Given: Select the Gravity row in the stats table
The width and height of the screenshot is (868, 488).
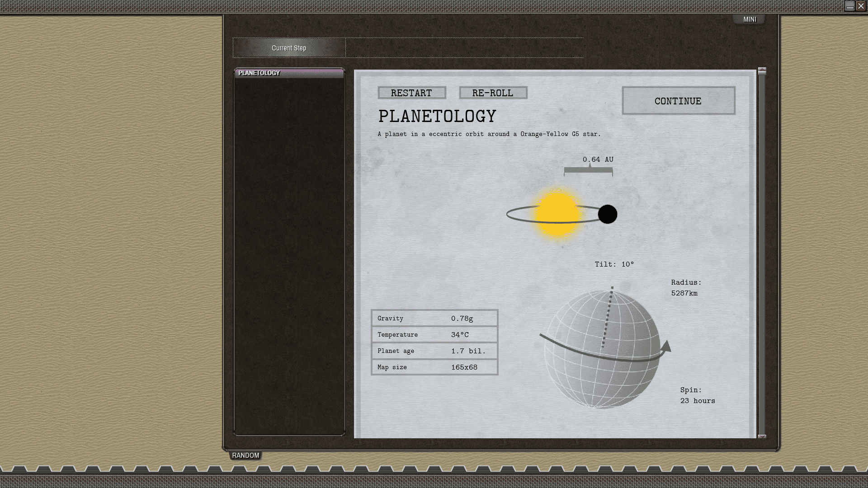Looking at the screenshot, I should (434, 318).
